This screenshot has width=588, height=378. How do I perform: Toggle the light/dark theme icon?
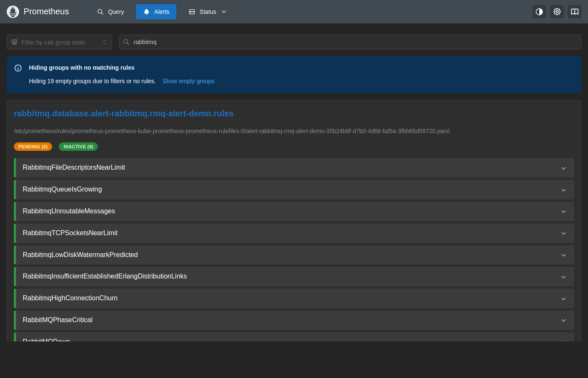539,12
